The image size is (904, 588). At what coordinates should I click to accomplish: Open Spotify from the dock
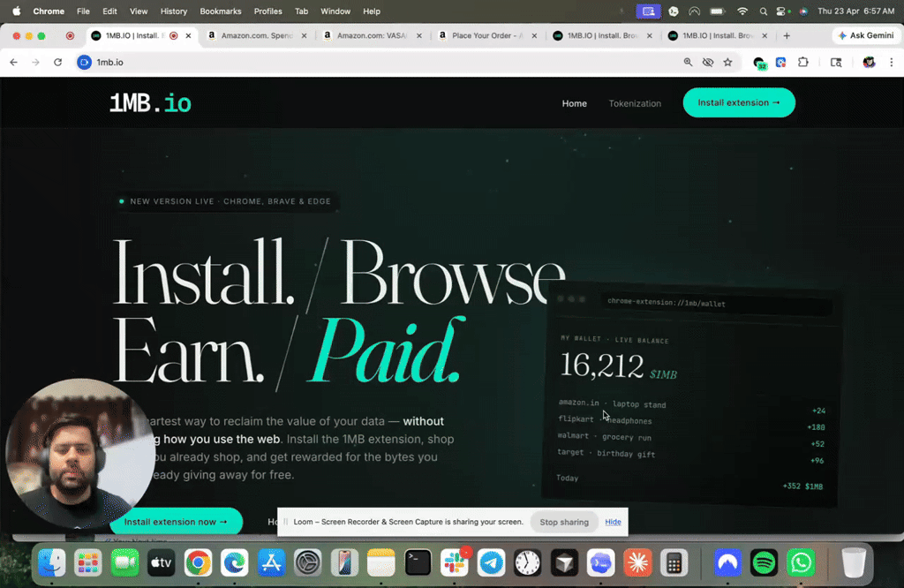(764, 562)
